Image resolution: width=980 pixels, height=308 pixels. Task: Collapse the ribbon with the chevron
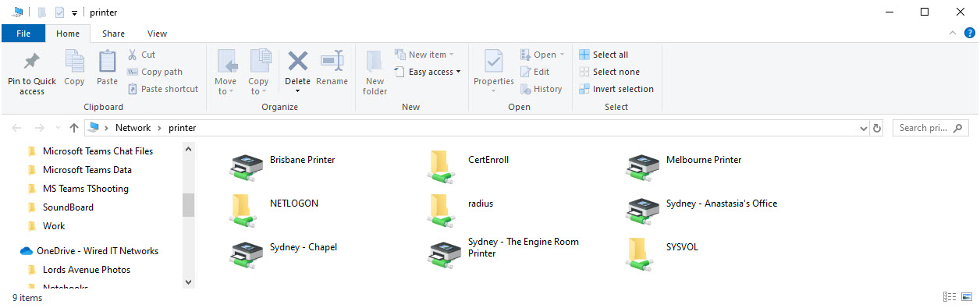pyautogui.click(x=952, y=34)
